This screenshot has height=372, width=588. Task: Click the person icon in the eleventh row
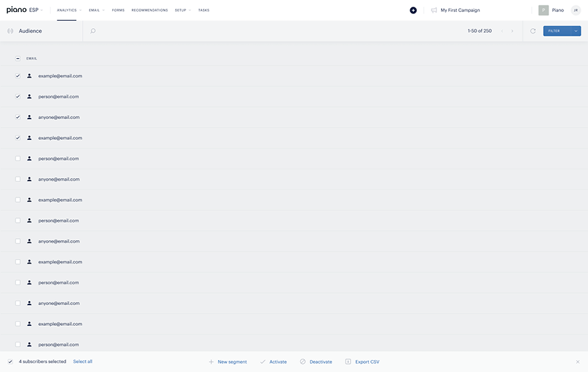point(29,282)
